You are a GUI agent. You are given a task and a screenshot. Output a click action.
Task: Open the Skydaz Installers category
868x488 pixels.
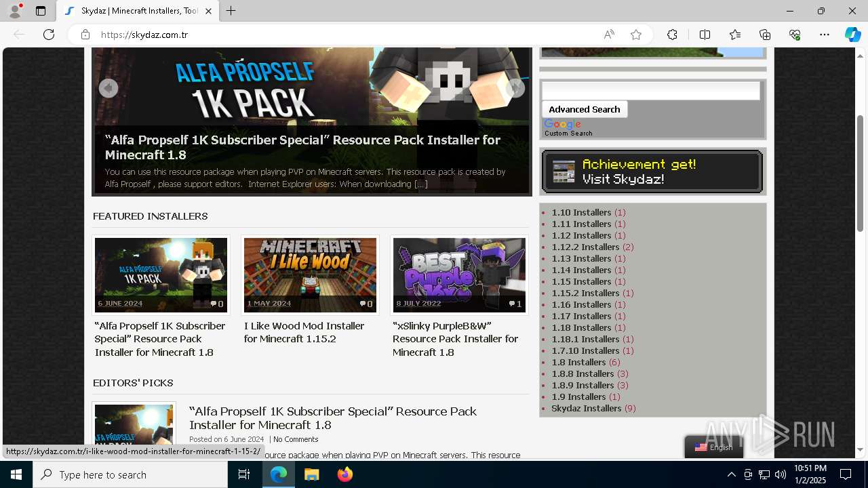[587, 408]
